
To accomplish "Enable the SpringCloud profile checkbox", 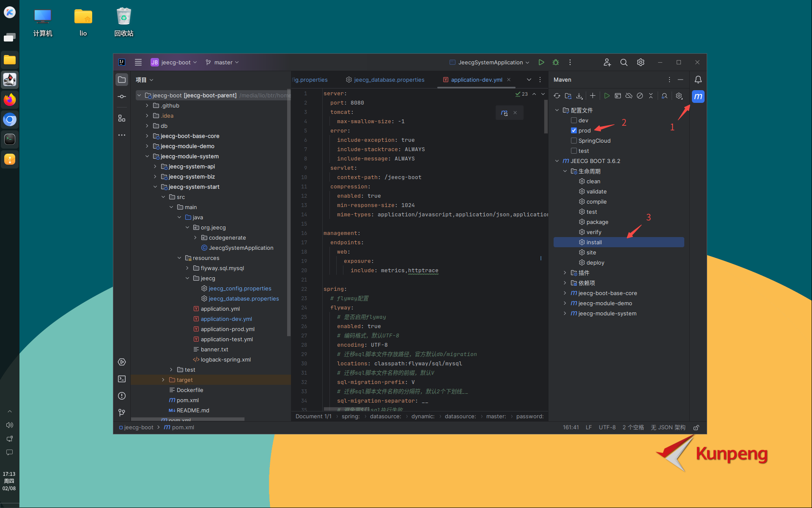I will (574, 141).
